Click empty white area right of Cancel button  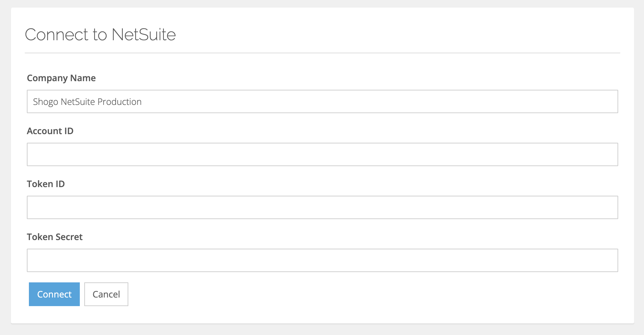344,294
